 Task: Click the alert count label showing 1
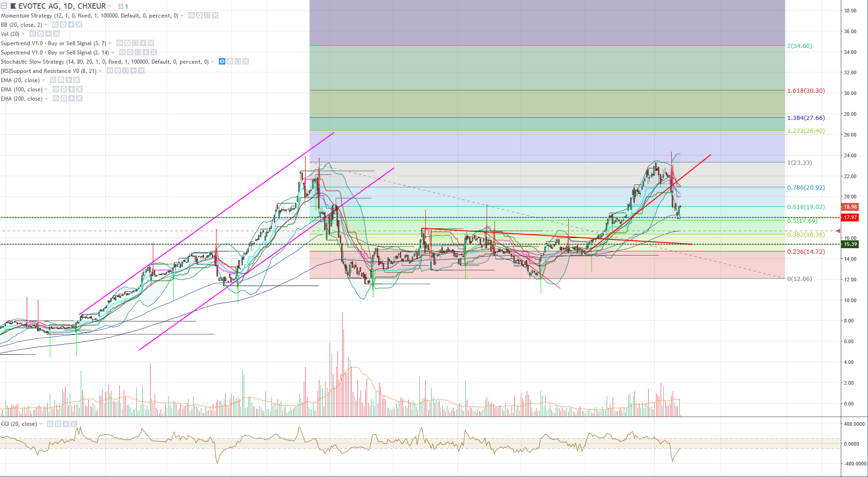pyautogui.click(x=127, y=6)
